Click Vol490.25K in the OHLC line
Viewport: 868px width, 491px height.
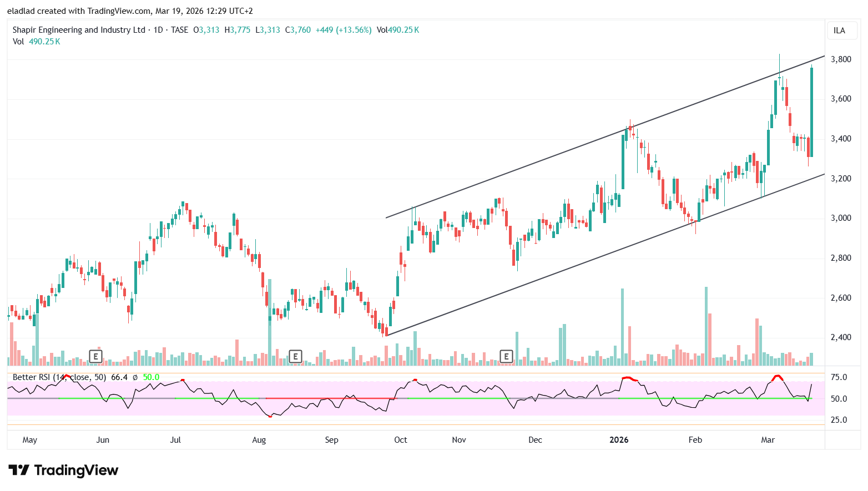coord(398,30)
